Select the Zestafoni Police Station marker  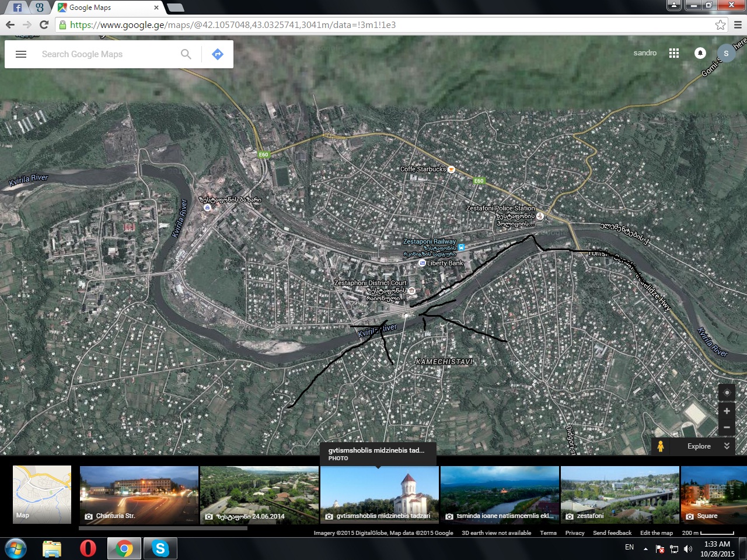point(540,216)
